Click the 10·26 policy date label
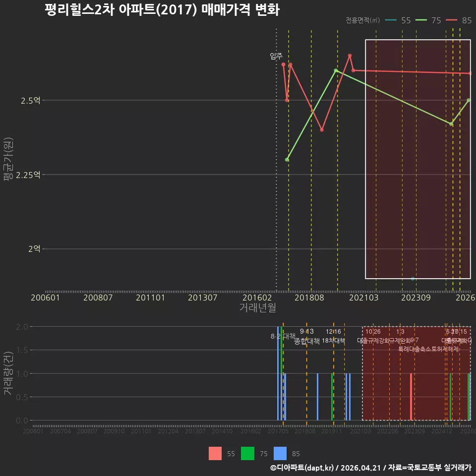The image size is (476, 476). click(373, 332)
